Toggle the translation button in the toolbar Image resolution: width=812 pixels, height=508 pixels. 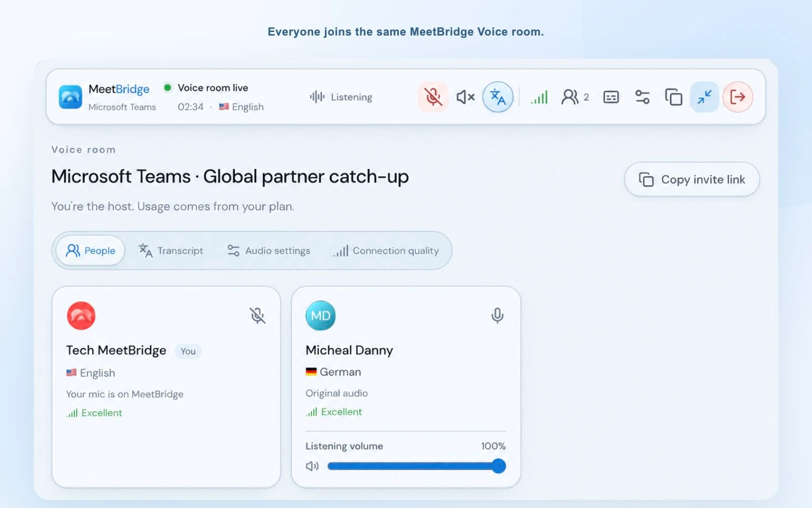pyautogui.click(x=498, y=97)
